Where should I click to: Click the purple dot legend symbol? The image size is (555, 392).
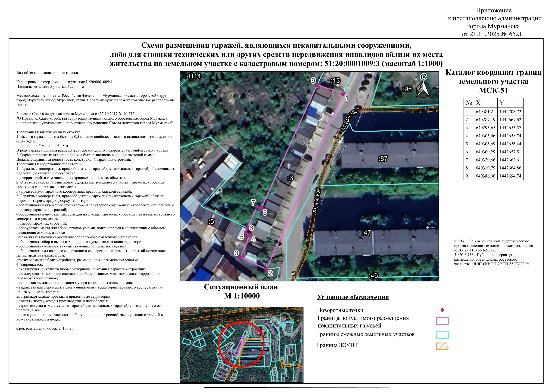pos(442,310)
